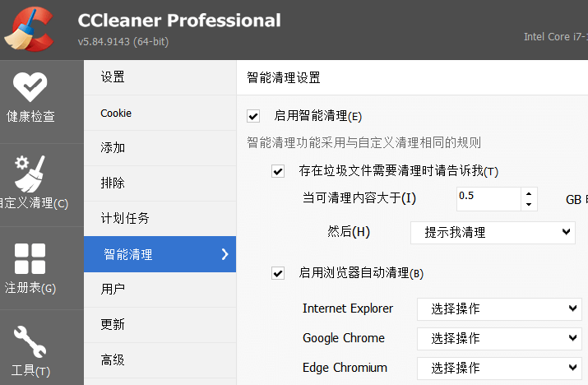Select 添加 in the options menu
This screenshot has width=588, height=385.
(x=160, y=148)
